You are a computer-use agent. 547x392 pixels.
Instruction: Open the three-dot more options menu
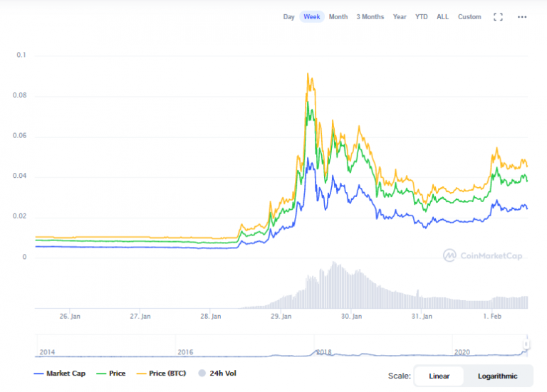point(522,17)
